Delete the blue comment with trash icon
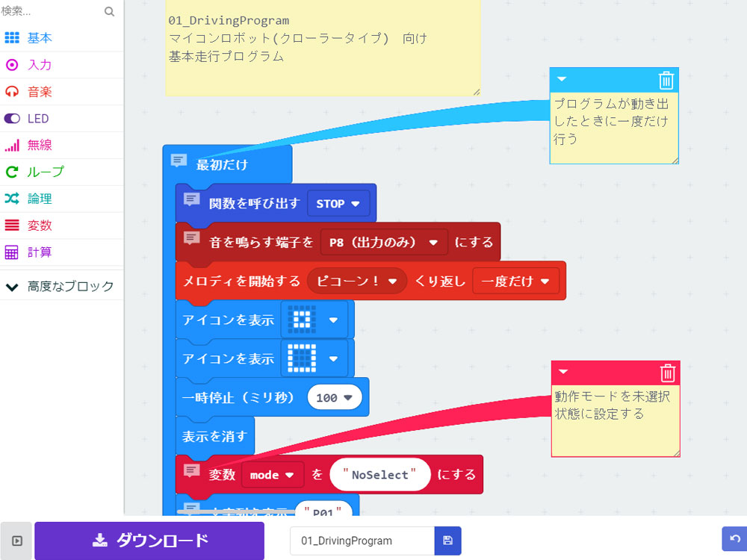The height and width of the screenshot is (560, 747). tap(666, 81)
